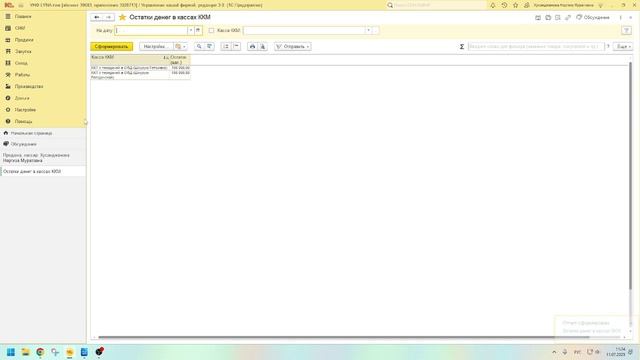Click the first form header icon left of Обсуждение
Image resolution: width=640 pixels, height=360 pixels.
pos(538,17)
